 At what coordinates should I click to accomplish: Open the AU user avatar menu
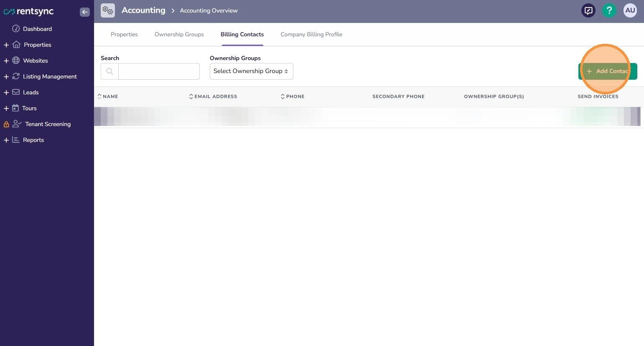coord(630,10)
